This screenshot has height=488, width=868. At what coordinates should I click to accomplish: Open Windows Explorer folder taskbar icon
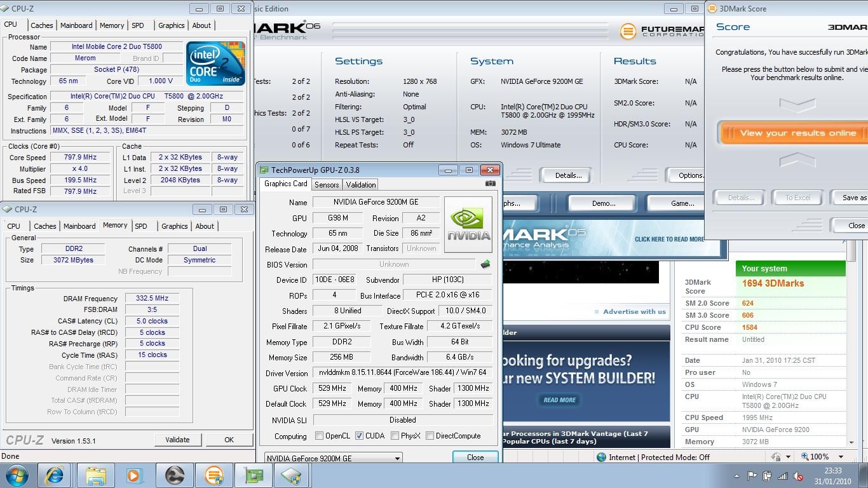pyautogui.click(x=95, y=475)
